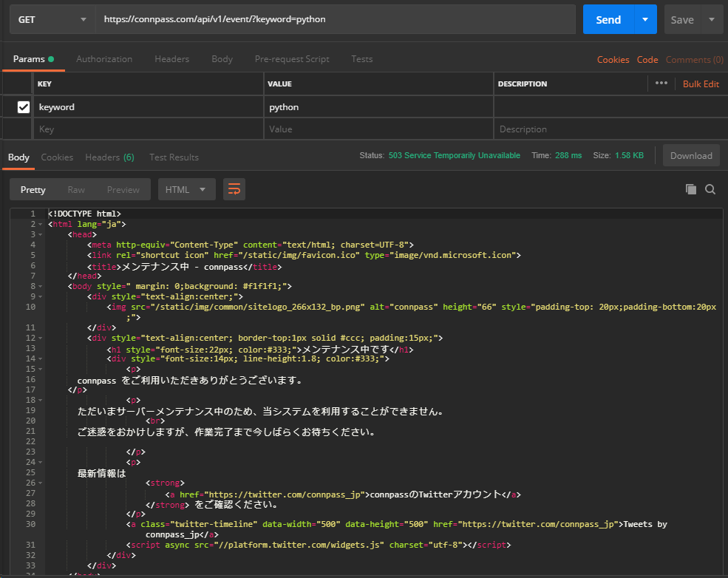Collapse the body tag on line 8

pyautogui.click(x=41, y=287)
